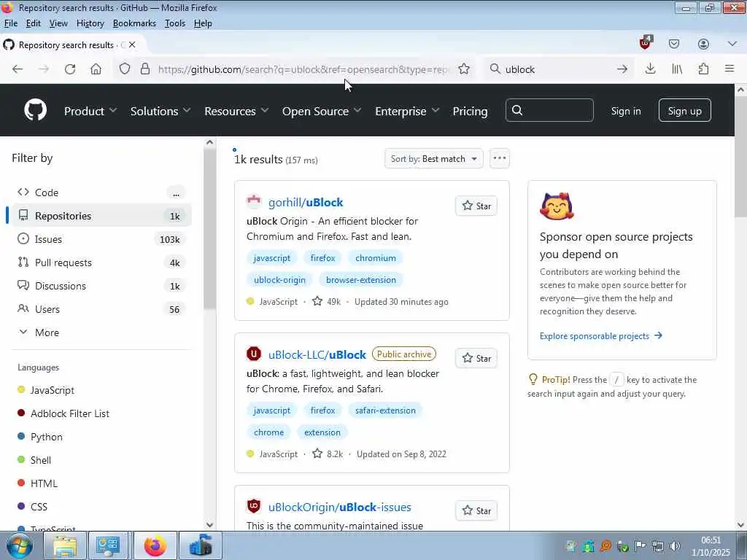Open the three-dot results options menu
Screen dimensions: 747x560
click(499, 158)
